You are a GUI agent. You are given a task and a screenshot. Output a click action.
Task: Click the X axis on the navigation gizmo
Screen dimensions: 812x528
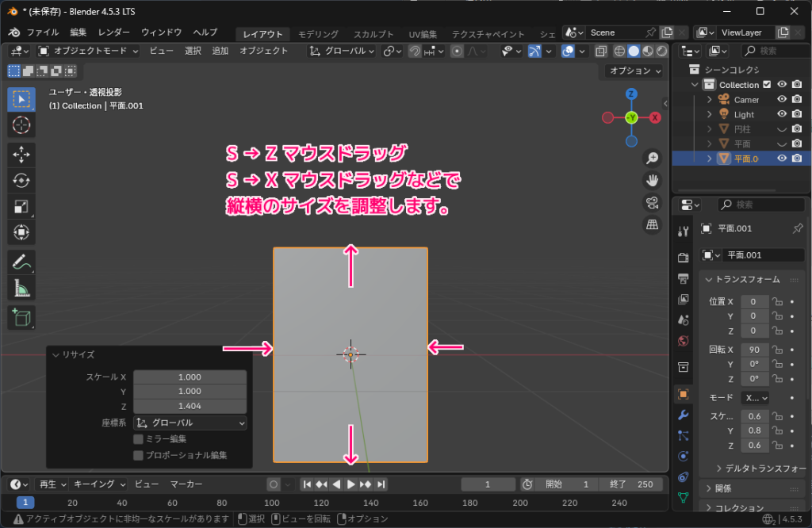click(x=655, y=116)
